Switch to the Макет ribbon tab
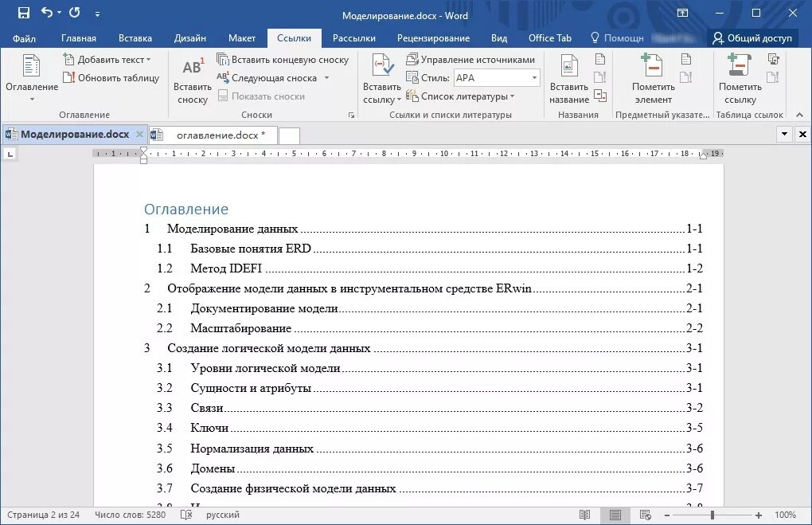812x525 pixels. click(242, 38)
